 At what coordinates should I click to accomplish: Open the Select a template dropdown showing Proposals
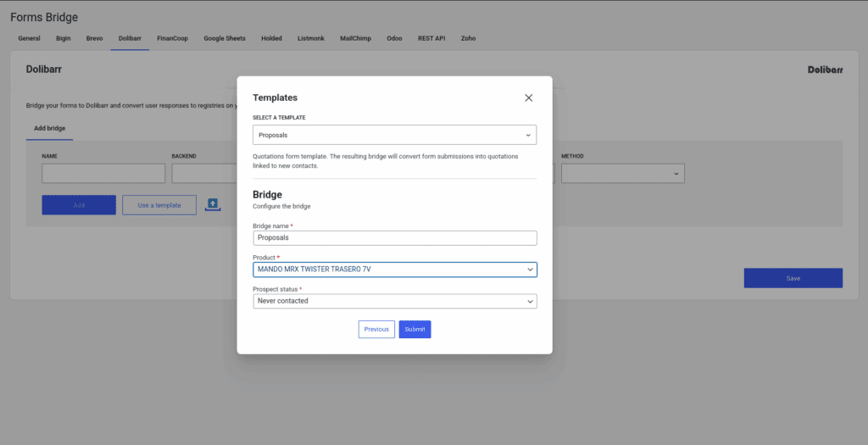(395, 135)
